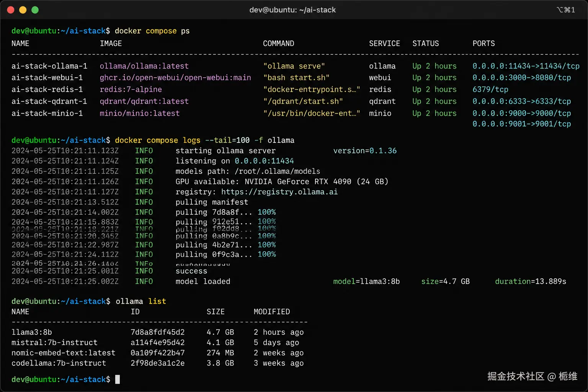Click the model name mistral:7b-instruct
This screenshot has height=392, width=588.
point(54,343)
